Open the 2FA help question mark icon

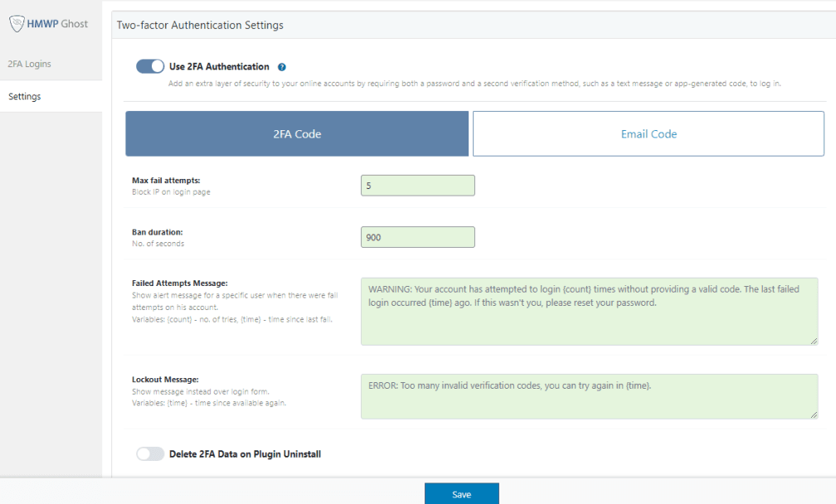point(282,67)
